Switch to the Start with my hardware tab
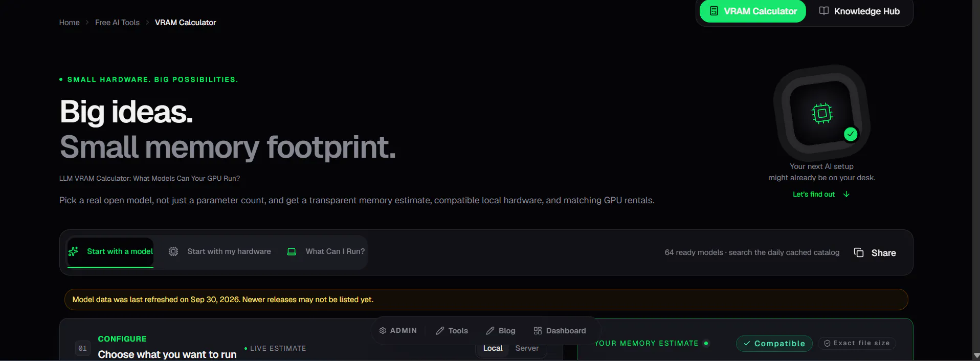Viewport: 980px width, 361px height. [x=220, y=251]
